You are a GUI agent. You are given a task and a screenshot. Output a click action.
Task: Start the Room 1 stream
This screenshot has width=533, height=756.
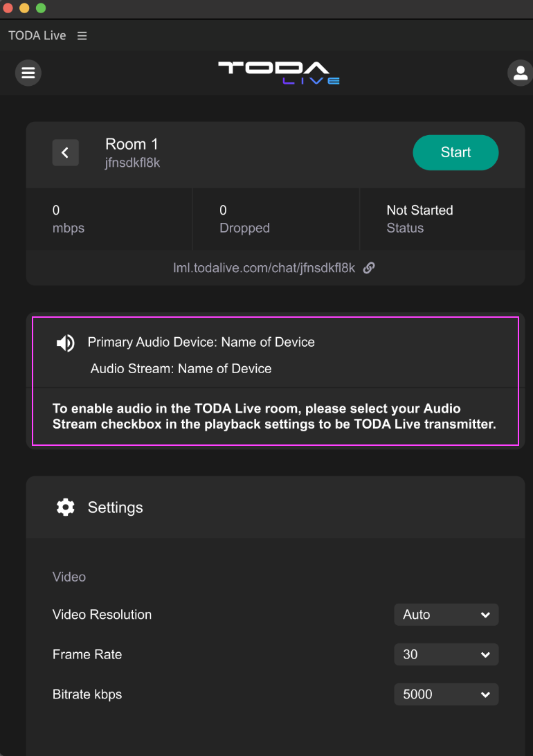455,152
